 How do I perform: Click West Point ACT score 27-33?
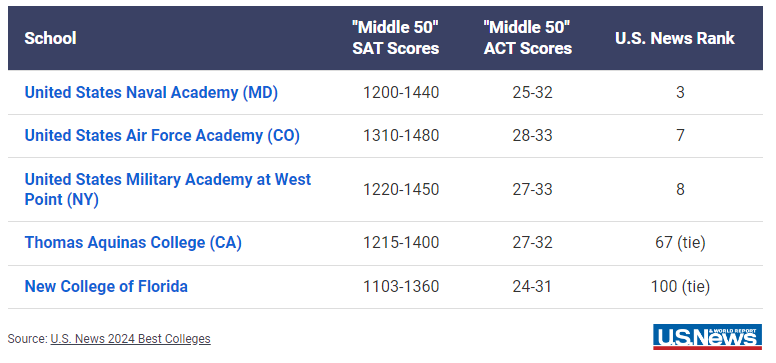coord(533,189)
